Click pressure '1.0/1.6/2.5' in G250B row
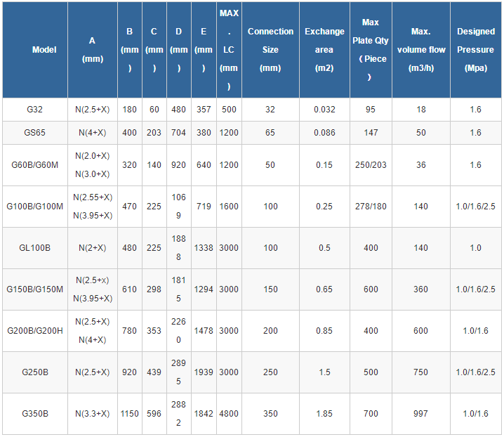Viewport: 504px width, 437px height. click(x=475, y=372)
